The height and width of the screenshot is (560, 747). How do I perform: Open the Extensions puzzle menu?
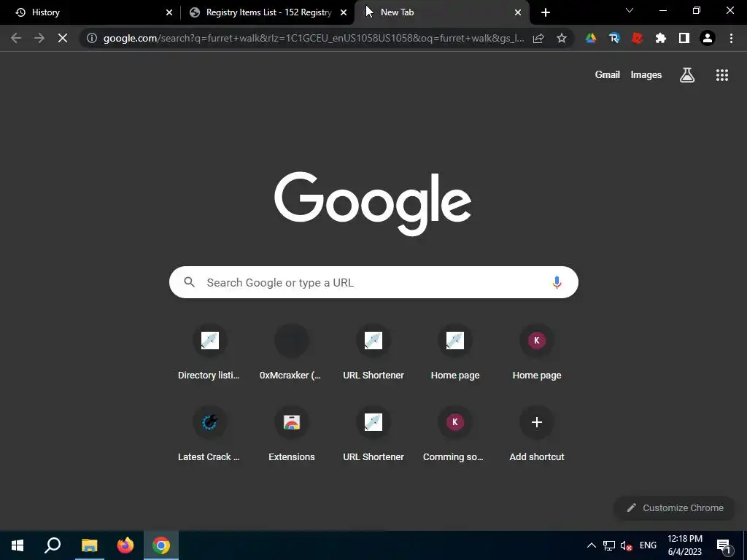661,38
